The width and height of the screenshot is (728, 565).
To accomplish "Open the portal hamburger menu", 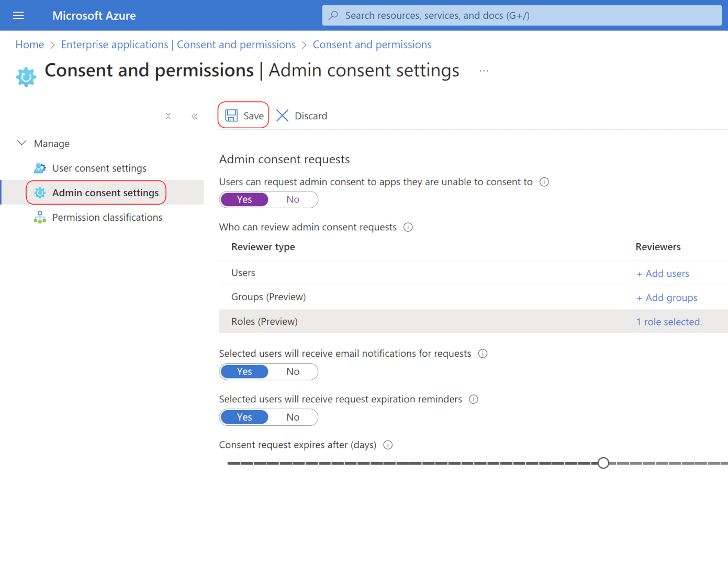I will [x=18, y=15].
